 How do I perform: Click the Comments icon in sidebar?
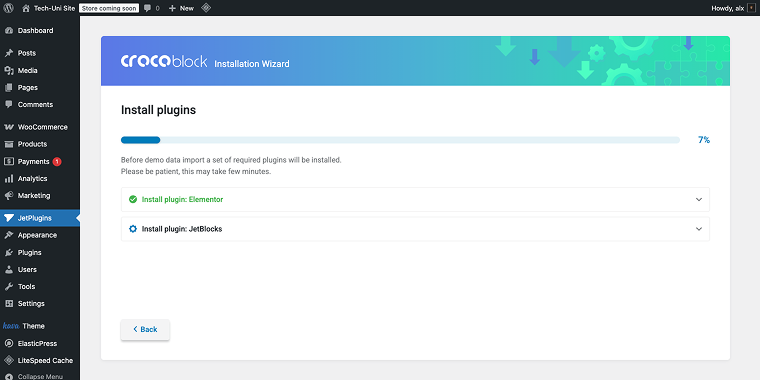(9, 105)
